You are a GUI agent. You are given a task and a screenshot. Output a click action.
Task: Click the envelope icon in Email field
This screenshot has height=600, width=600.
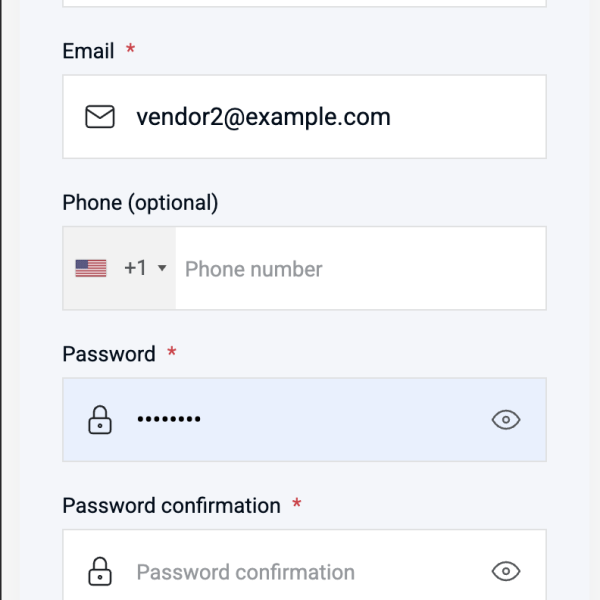pos(99,117)
